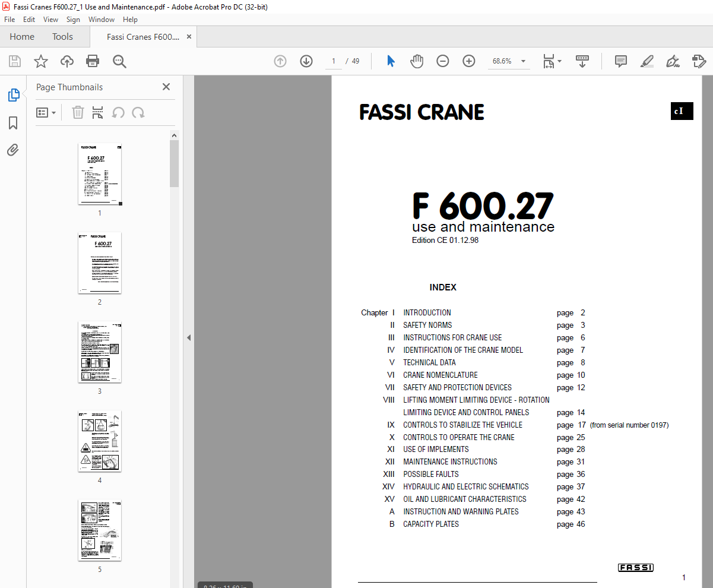Select page 5 thumbnail
The width and height of the screenshot is (713, 588).
coord(100,530)
